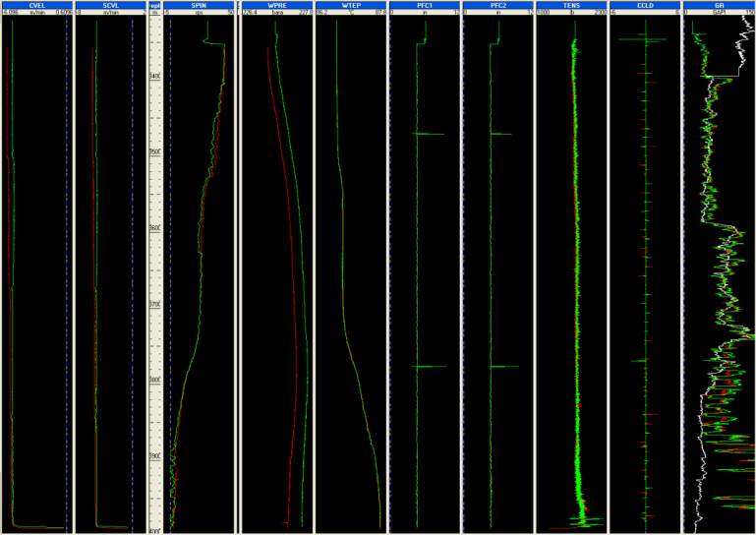
Task: Click the SPIN spinner track header
Action: [x=199, y=5]
